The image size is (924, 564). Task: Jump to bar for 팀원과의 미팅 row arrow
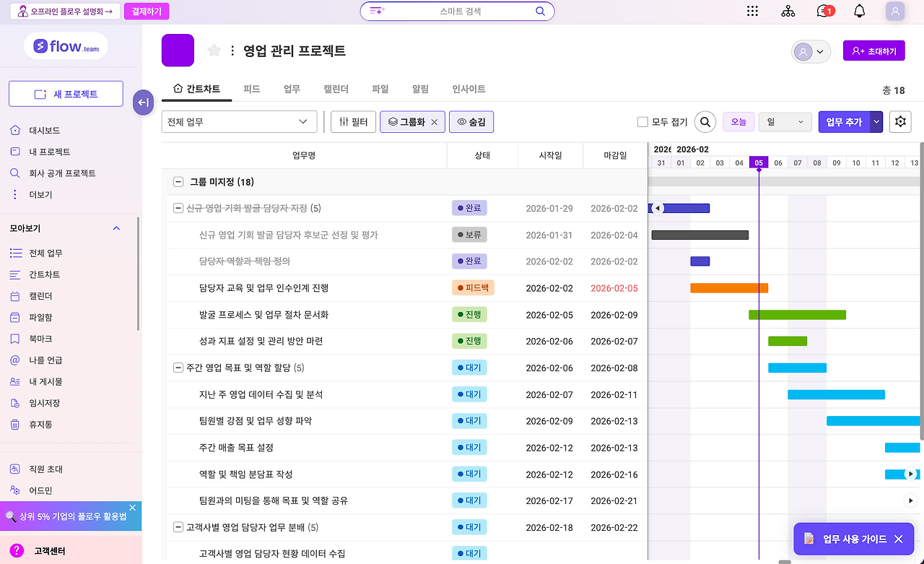point(910,500)
